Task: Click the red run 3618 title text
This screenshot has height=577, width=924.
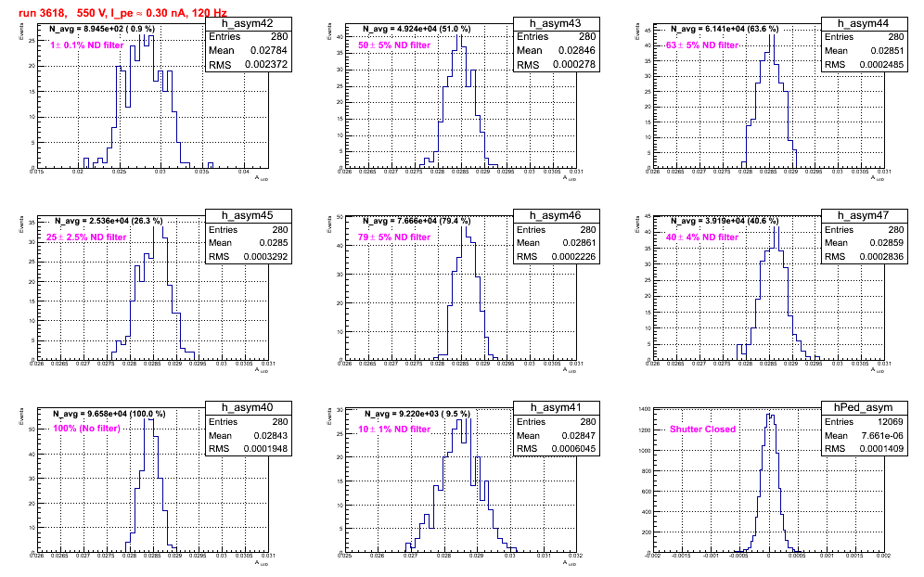Action: (x=122, y=12)
